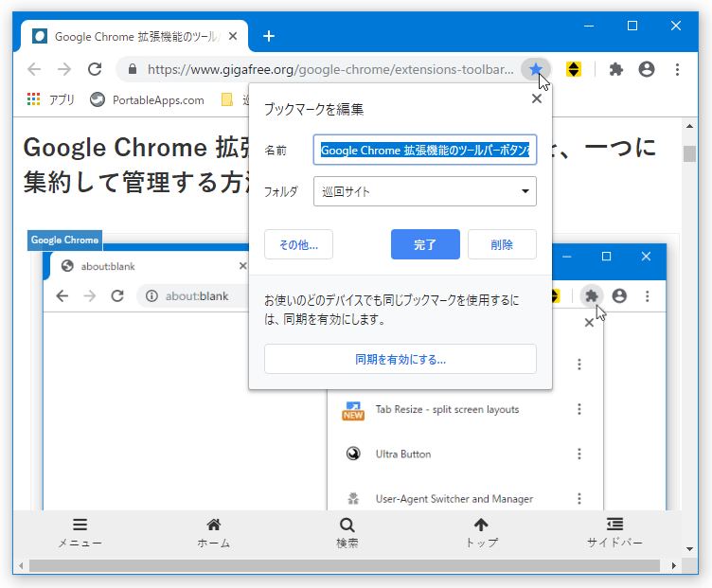712x588 pixels.
Task: Click 同期を有効にする... button
Action: coord(400,359)
